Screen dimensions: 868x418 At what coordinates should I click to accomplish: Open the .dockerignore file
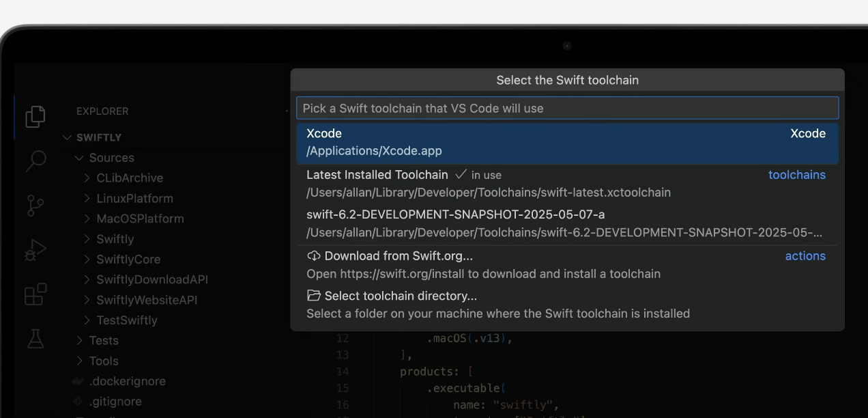point(127,381)
